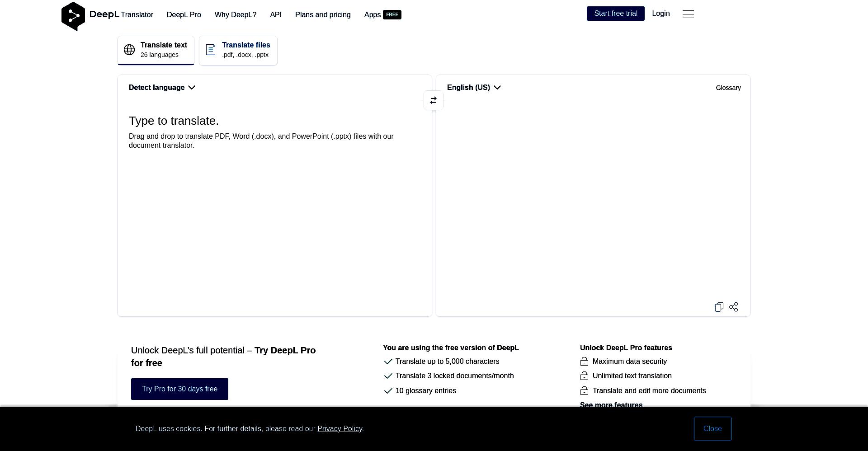Screen dimensions: 868x451
Task: Switch to the Translate text tab
Action: click(x=156, y=50)
